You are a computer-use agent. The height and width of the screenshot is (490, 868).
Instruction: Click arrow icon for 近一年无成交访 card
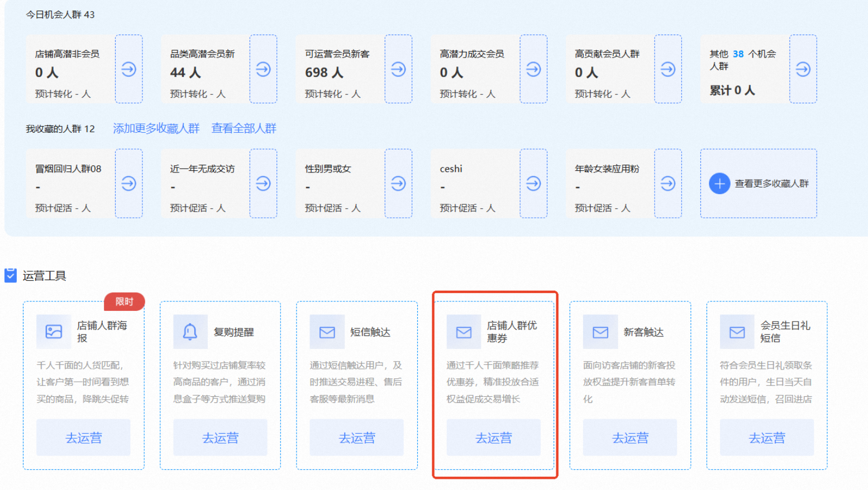pos(263,183)
